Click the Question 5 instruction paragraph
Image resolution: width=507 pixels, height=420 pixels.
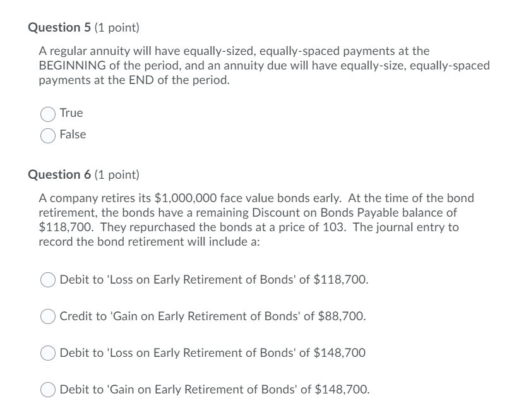coord(253,64)
